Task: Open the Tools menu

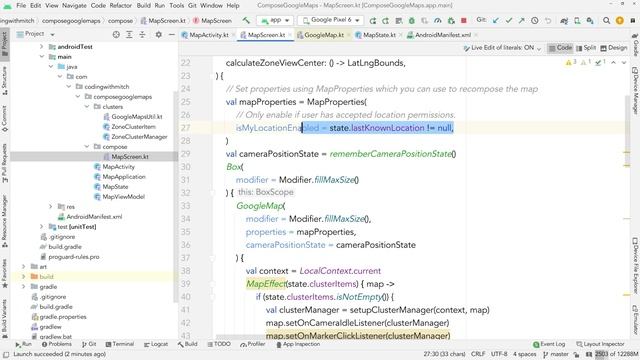Action: pyautogui.click(x=176, y=6)
